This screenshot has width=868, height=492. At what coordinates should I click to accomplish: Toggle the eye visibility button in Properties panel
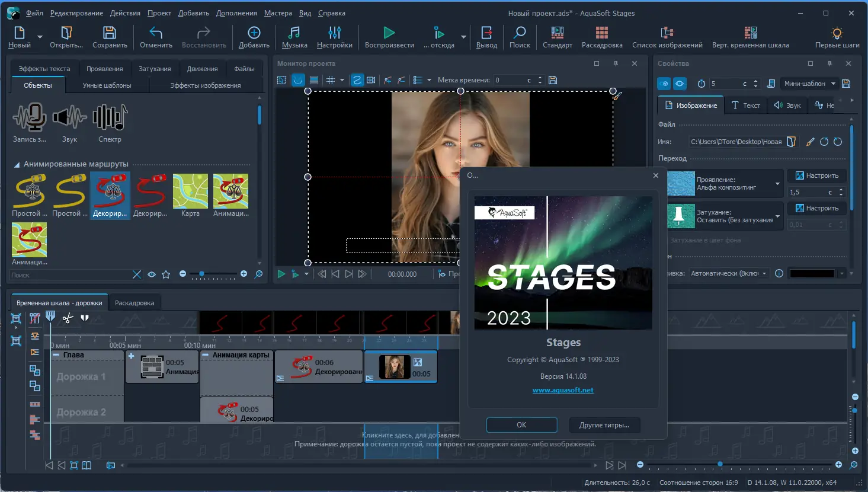click(x=680, y=84)
